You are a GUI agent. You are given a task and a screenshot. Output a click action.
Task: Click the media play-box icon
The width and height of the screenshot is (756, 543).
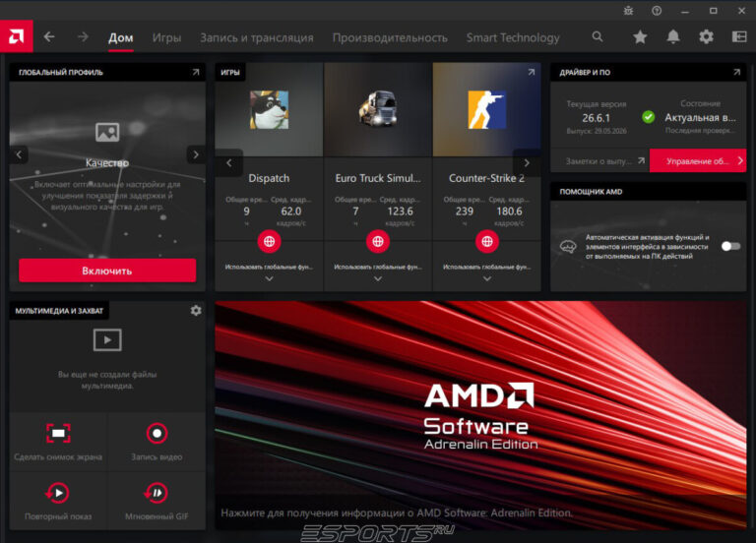point(107,340)
